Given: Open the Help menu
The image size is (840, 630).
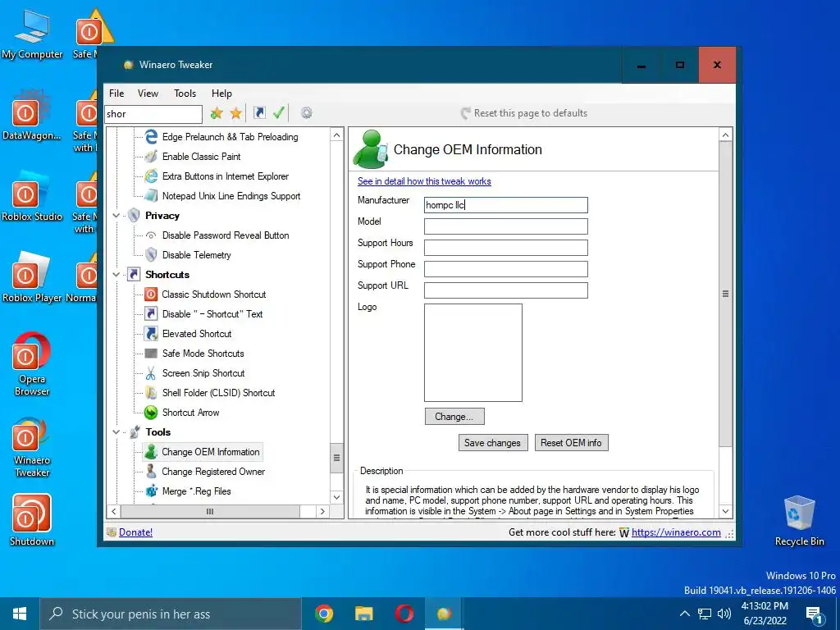Looking at the screenshot, I should point(221,94).
